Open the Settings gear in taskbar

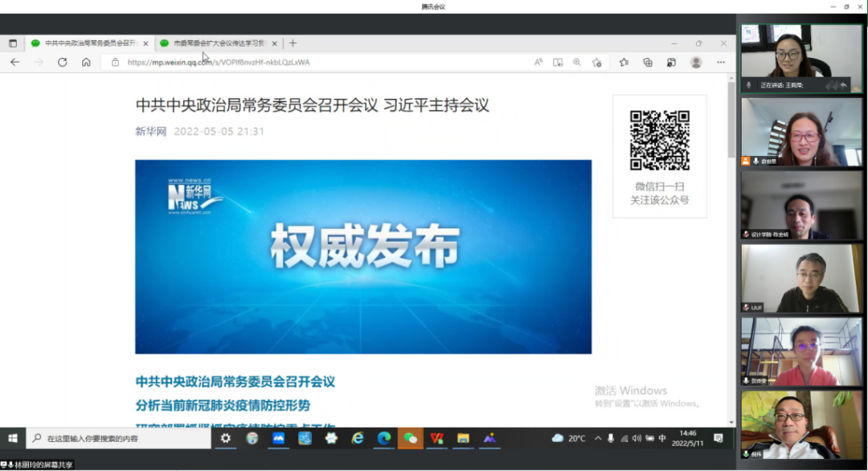pos(225,438)
